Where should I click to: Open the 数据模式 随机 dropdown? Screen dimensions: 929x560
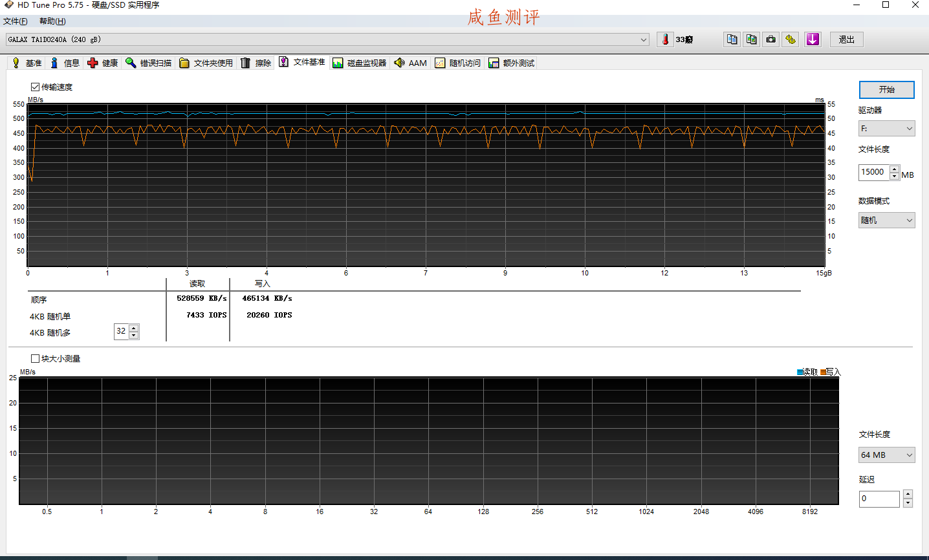pos(886,221)
